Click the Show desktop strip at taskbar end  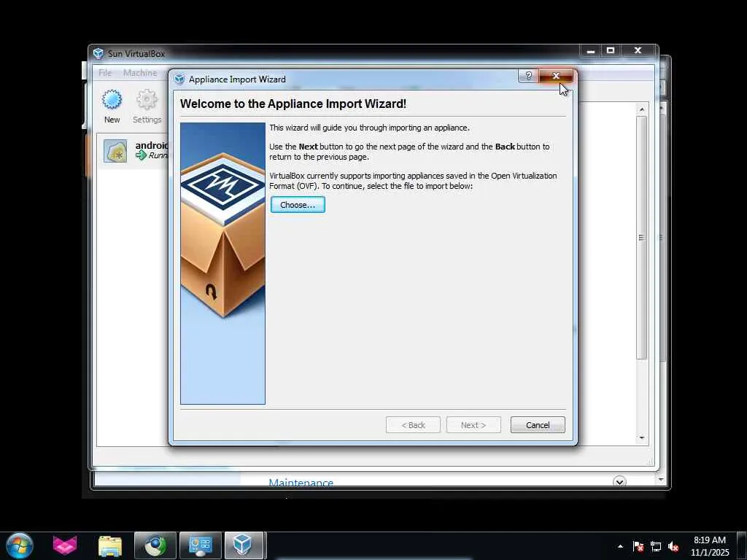click(742, 545)
